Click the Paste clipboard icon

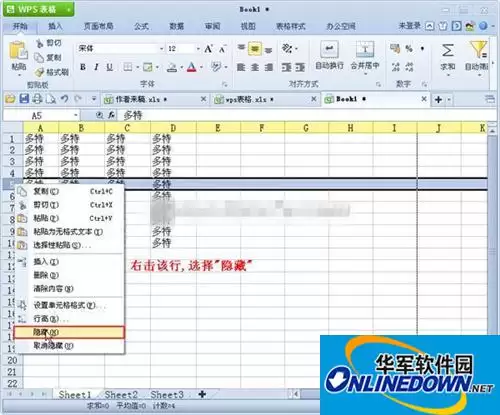coord(18,51)
